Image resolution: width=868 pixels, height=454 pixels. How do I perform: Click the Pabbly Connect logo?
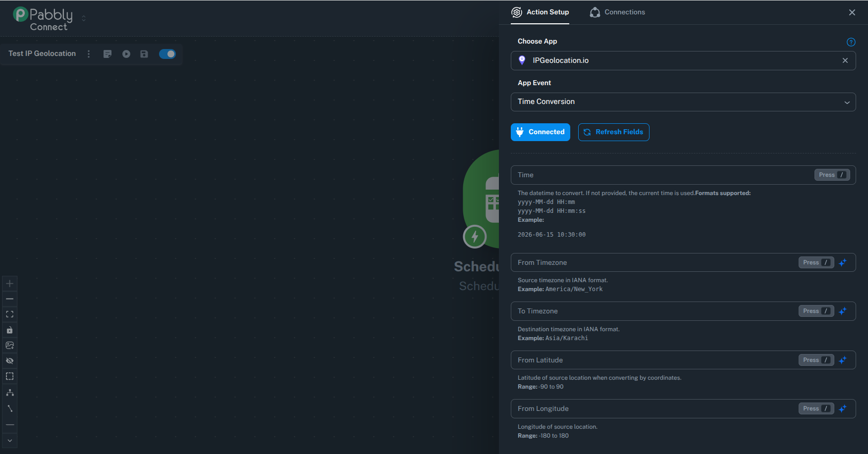click(43, 19)
